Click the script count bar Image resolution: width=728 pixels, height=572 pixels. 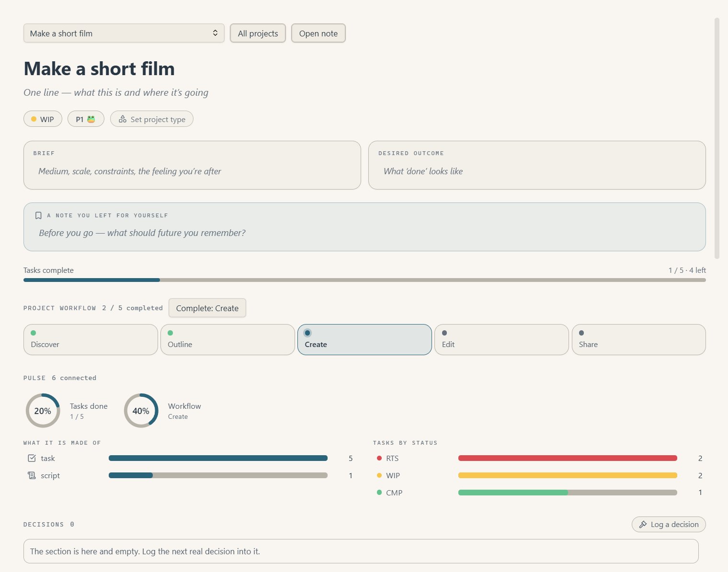tap(218, 476)
